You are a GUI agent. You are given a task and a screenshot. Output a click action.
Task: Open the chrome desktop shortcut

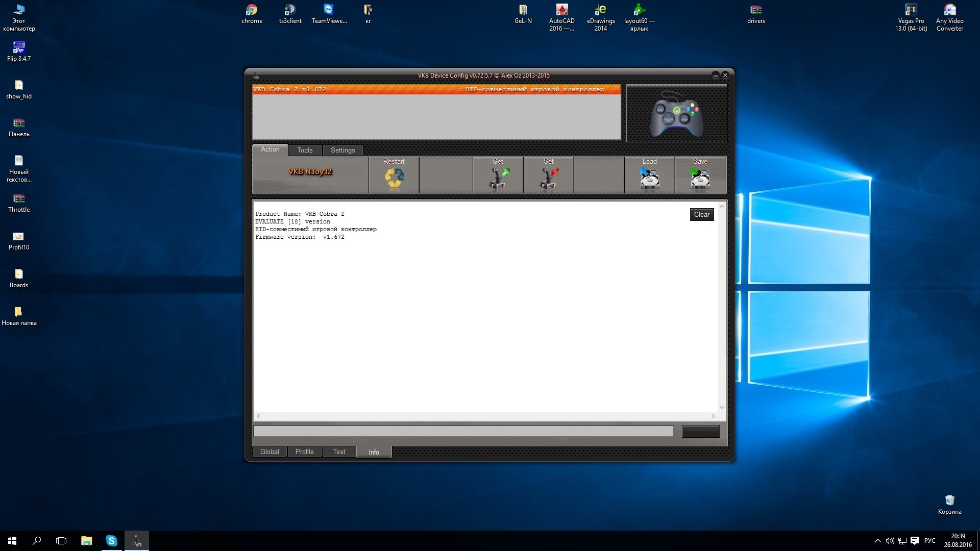(x=252, y=14)
